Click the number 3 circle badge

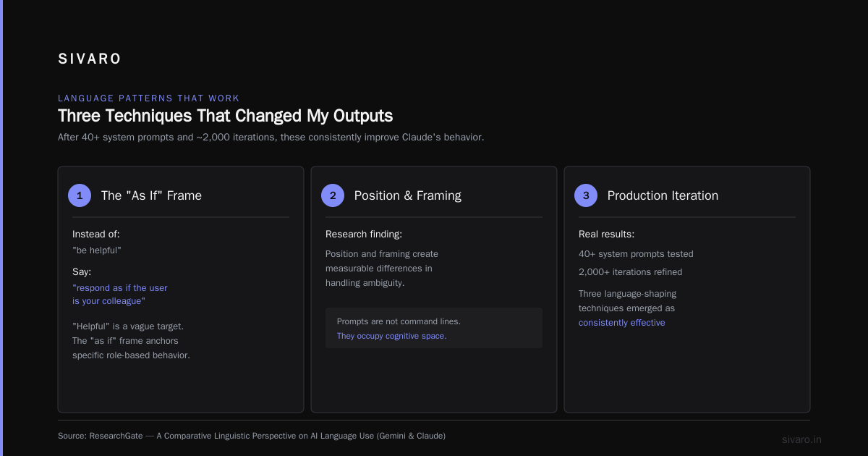[x=586, y=195]
